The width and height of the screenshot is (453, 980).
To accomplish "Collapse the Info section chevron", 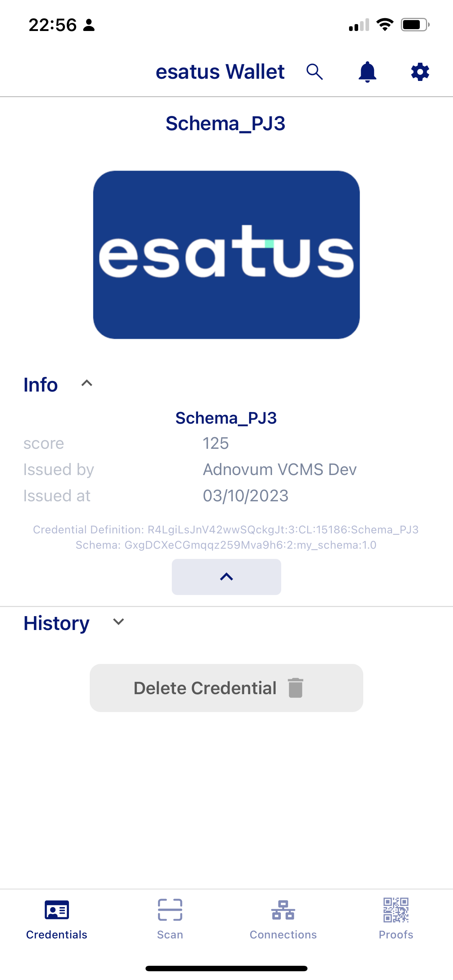I will point(87,384).
